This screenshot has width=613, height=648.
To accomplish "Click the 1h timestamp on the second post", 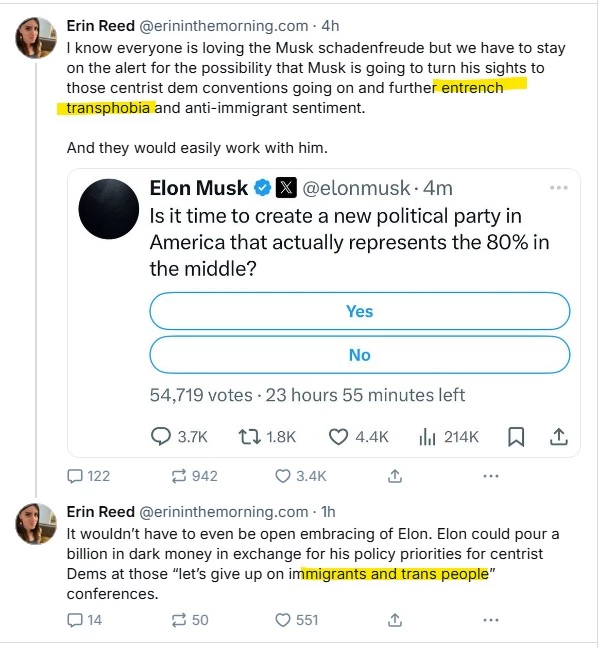I will (328, 511).
